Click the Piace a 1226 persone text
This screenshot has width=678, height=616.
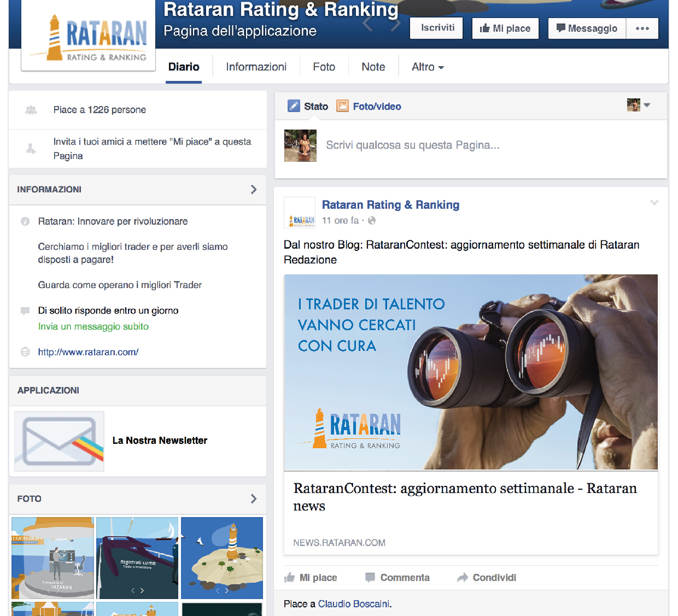[x=100, y=110]
